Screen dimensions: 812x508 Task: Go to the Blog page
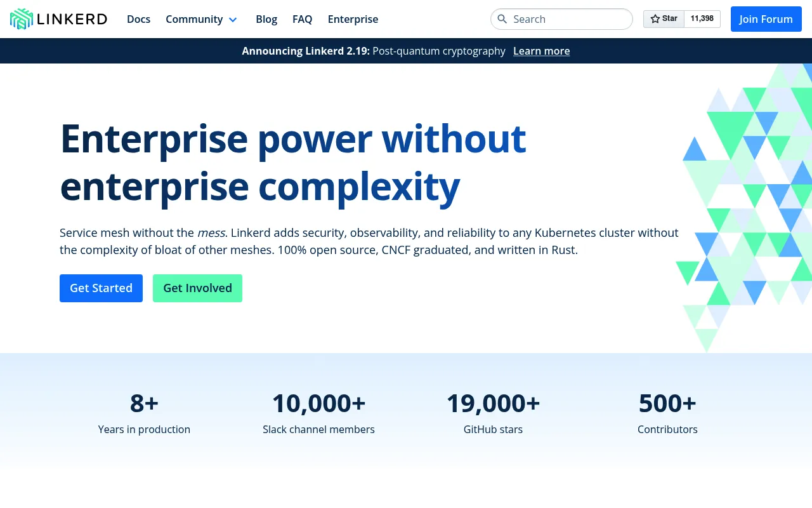click(266, 19)
